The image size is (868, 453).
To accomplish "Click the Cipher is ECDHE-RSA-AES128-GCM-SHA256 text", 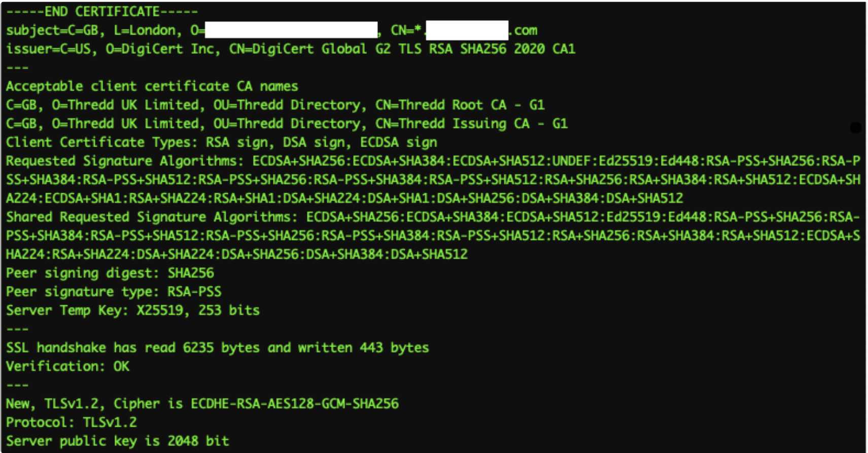I will click(256, 404).
